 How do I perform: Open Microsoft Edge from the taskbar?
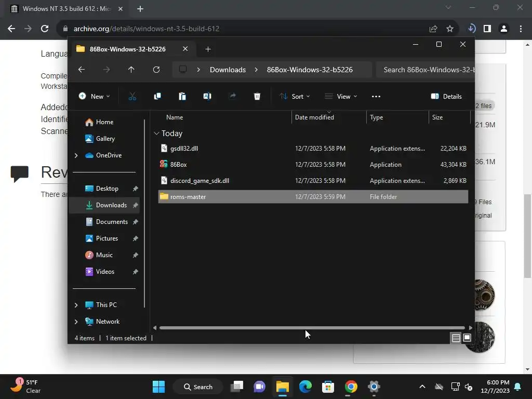tap(305, 387)
